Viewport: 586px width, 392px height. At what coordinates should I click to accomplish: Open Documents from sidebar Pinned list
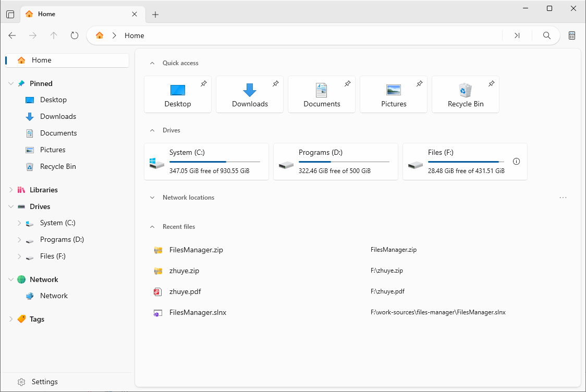pyautogui.click(x=58, y=133)
